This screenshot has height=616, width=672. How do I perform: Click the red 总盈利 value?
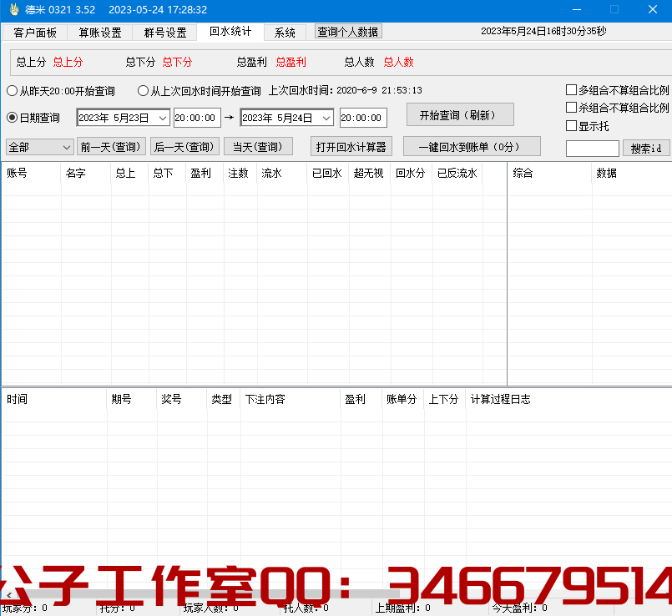click(x=291, y=62)
